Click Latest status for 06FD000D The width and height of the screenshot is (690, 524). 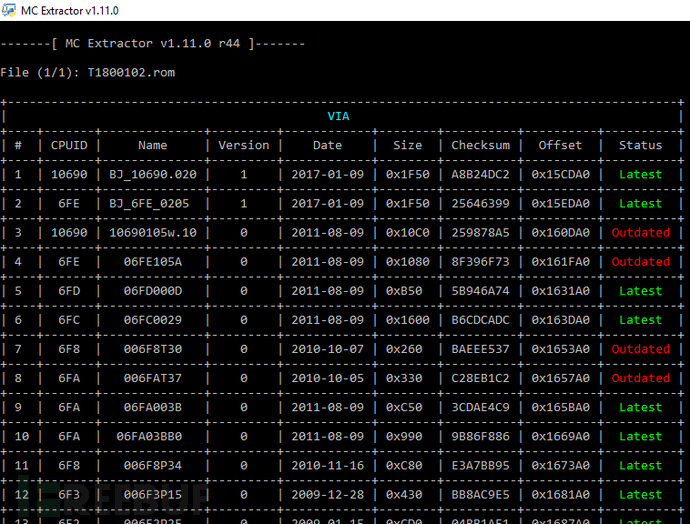click(640, 291)
